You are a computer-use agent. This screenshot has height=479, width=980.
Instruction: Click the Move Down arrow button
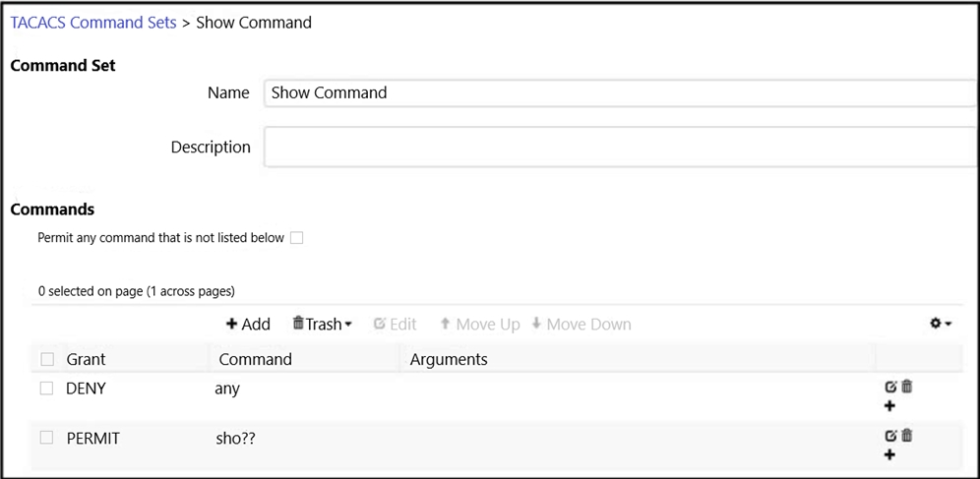582,325
